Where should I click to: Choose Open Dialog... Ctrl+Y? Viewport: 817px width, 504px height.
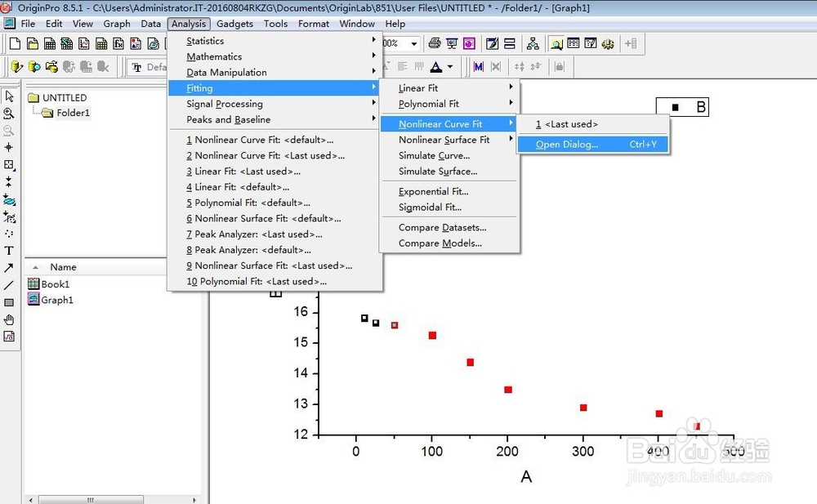pyautogui.click(x=593, y=145)
